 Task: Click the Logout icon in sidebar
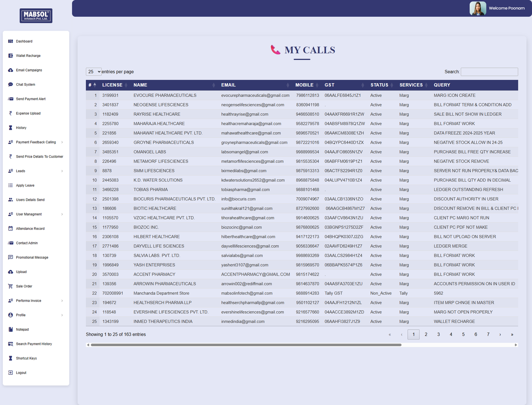pos(11,373)
